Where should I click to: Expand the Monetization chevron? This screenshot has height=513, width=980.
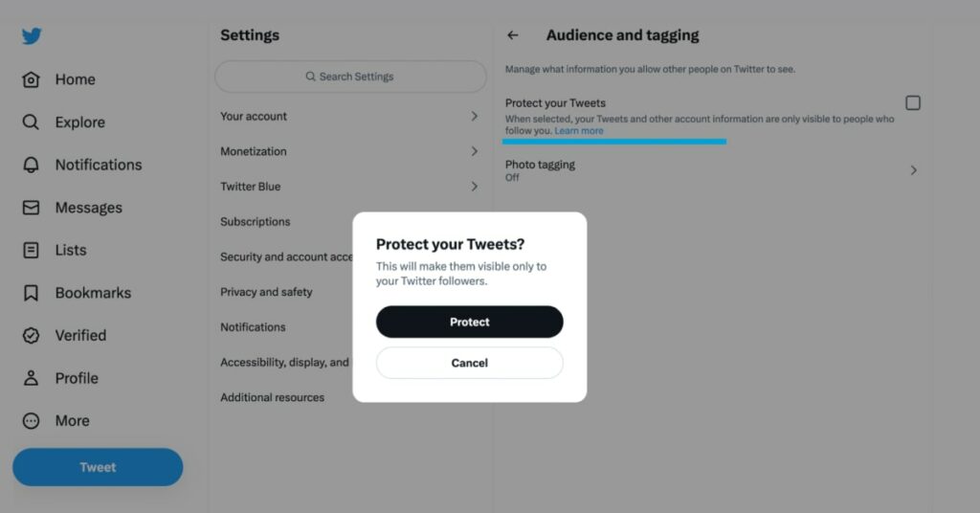474,151
